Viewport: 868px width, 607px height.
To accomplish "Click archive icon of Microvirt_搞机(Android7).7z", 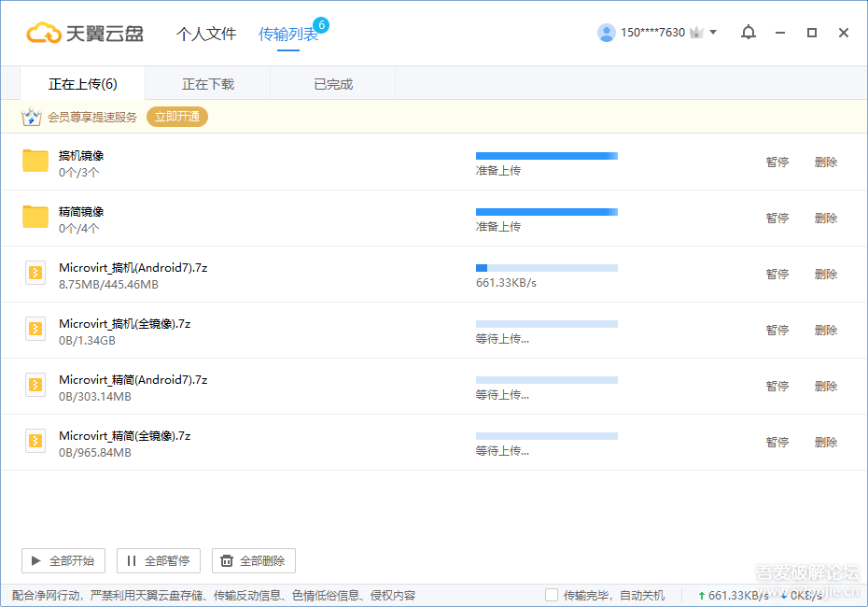I will pos(35,273).
